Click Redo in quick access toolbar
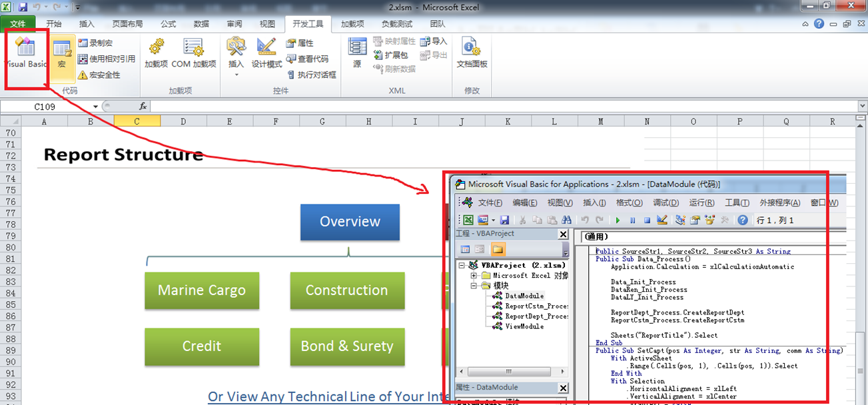This screenshot has width=868, height=405. (x=58, y=7)
